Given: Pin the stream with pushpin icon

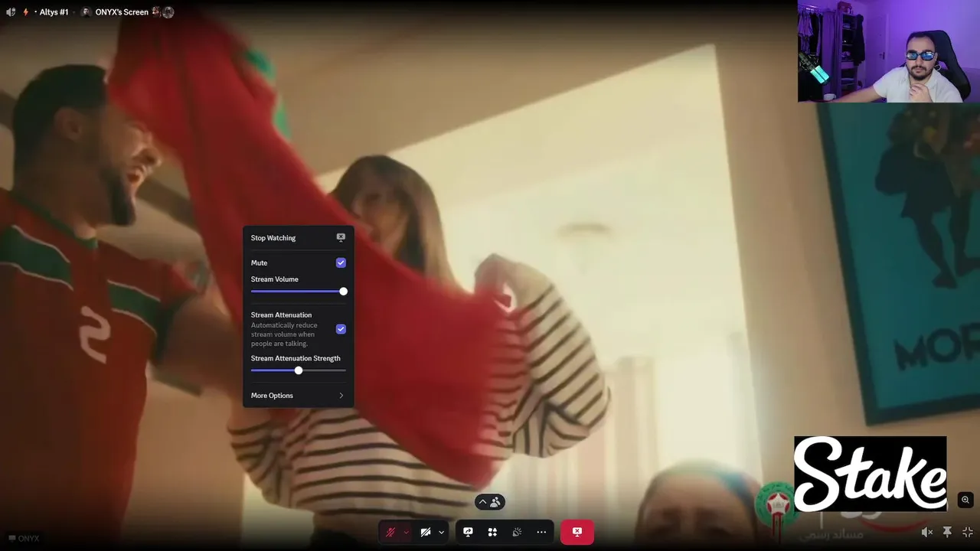Looking at the screenshot, I should click(x=947, y=532).
